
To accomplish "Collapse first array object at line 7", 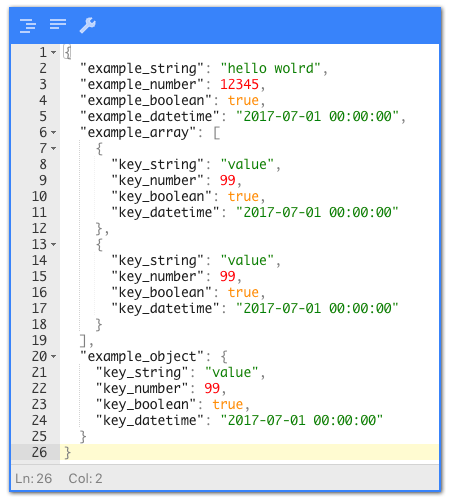I will coord(54,148).
